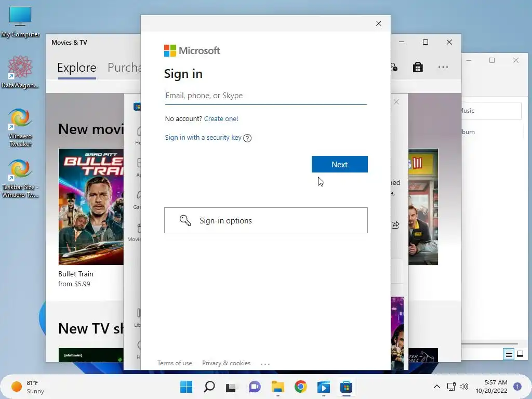
Task: Open the store bag icon in Movies & TV
Action: click(418, 67)
